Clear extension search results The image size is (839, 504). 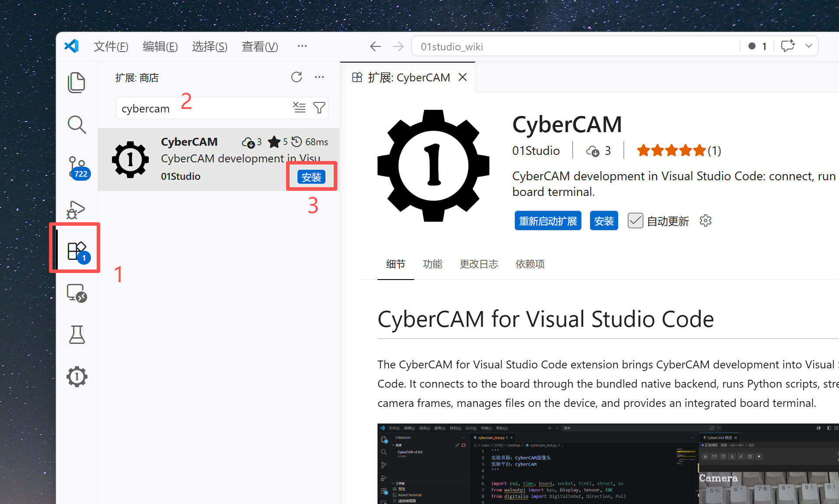299,107
